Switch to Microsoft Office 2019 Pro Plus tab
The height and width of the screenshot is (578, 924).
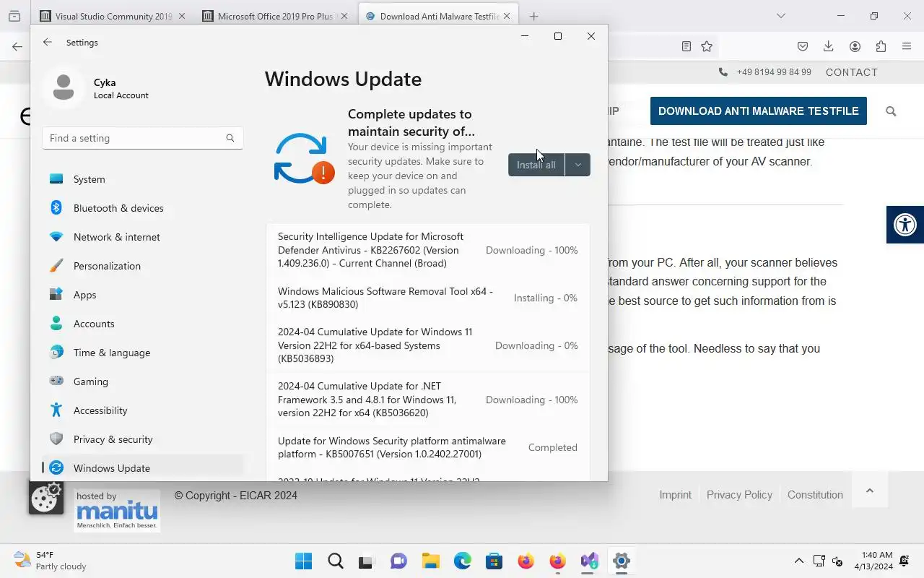pos(275,16)
